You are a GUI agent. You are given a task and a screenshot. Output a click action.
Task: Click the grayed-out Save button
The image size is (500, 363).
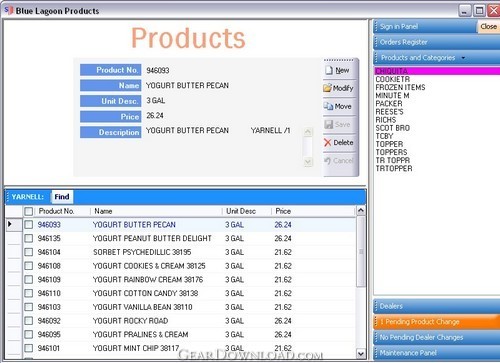point(339,124)
